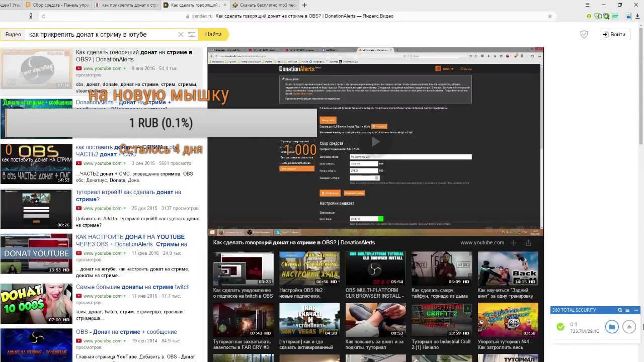Open the 'OBS' 14:53 video thumbnail
644x362 pixels.
click(x=36, y=163)
